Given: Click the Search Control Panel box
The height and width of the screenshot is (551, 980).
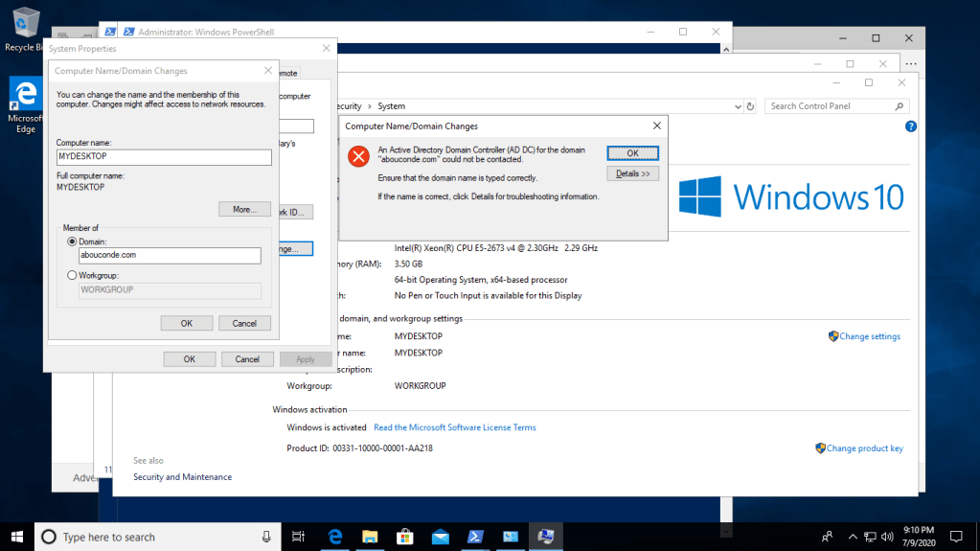Looking at the screenshot, I should point(830,106).
